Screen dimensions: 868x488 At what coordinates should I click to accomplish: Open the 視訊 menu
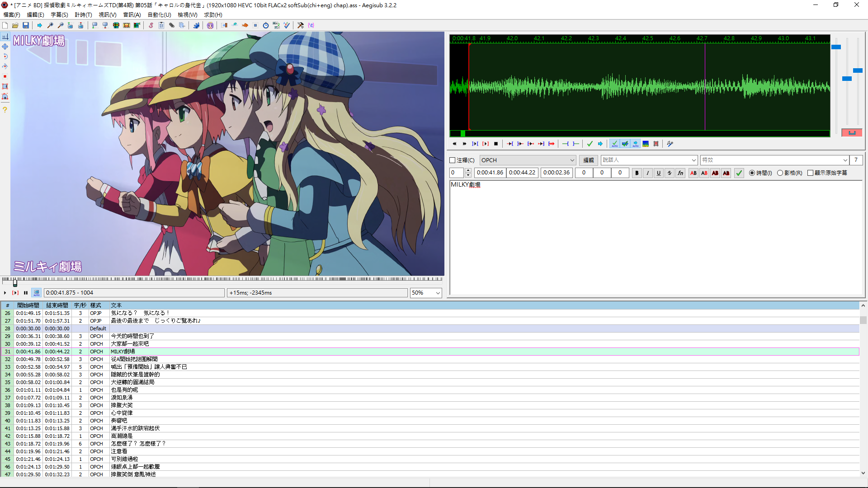(108, 15)
